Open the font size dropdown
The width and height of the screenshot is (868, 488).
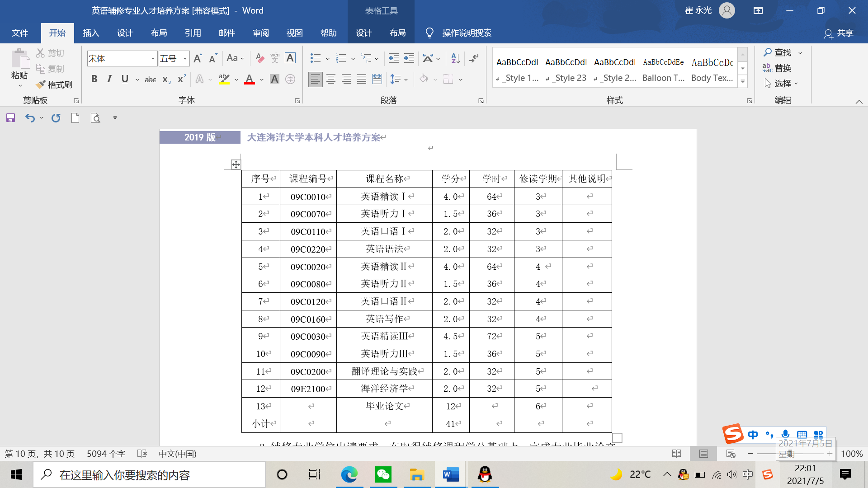[185, 59]
